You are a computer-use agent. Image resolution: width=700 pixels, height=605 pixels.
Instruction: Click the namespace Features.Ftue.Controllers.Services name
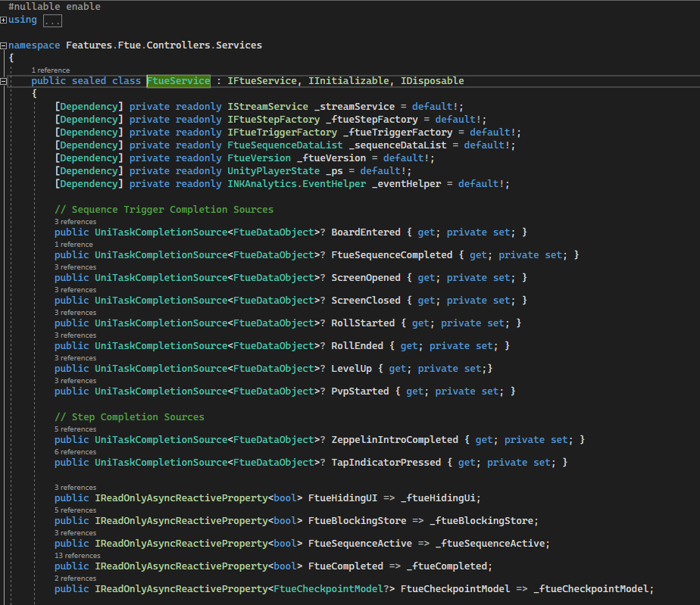point(164,45)
